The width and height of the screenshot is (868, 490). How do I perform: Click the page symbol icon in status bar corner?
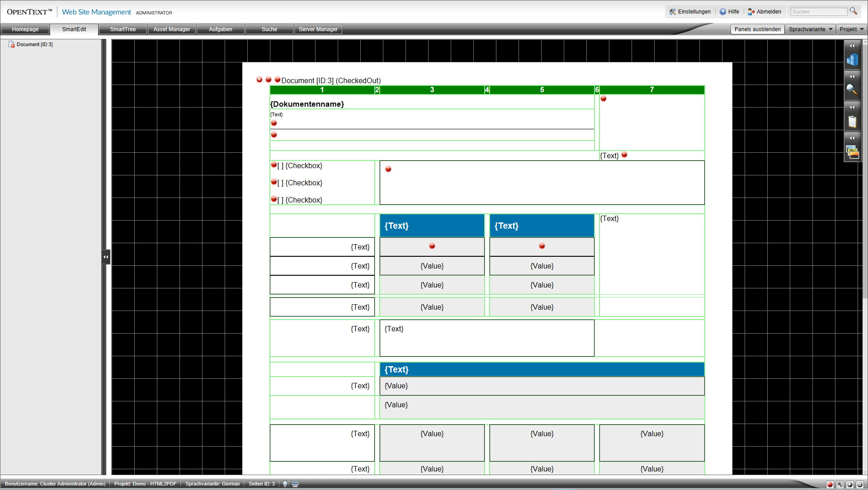[x=859, y=485]
